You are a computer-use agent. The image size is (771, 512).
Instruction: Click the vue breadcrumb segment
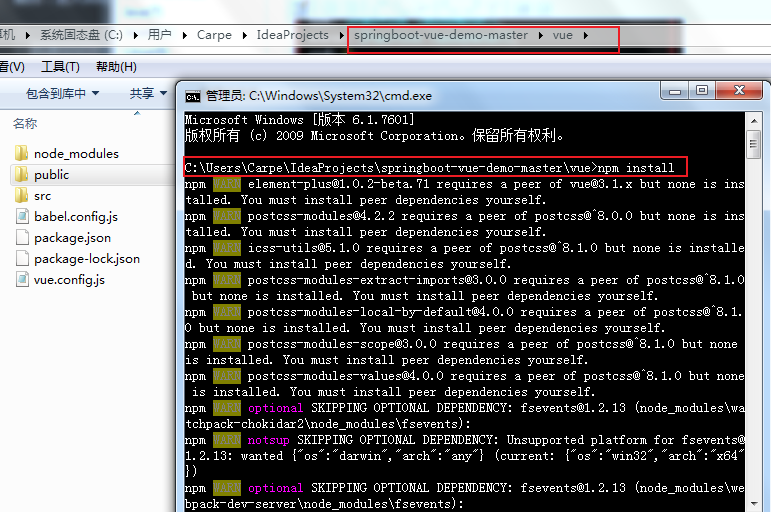click(x=563, y=35)
